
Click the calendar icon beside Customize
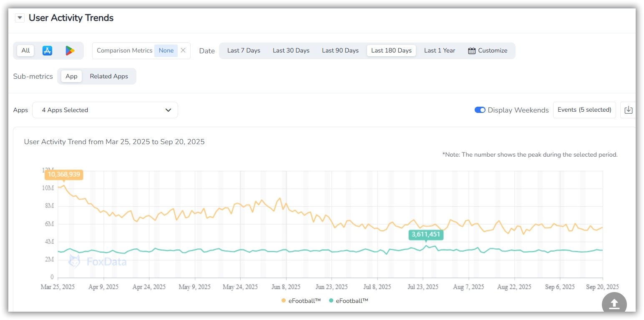(472, 50)
